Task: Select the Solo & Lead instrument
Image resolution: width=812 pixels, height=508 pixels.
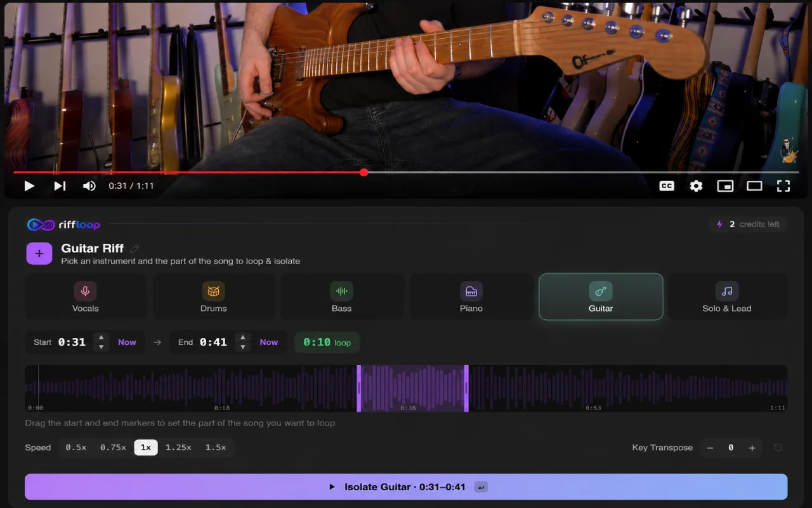Action: pos(727,297)
